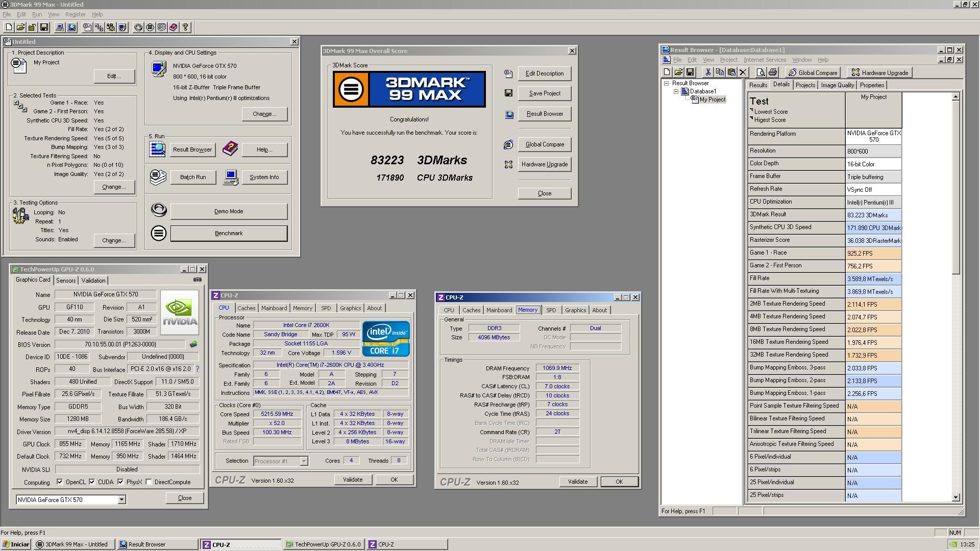Toggle OpenCL checkbox in GPU-Z
The width and height of the screenshot is (980, 551).
click(x=60, y=482)
